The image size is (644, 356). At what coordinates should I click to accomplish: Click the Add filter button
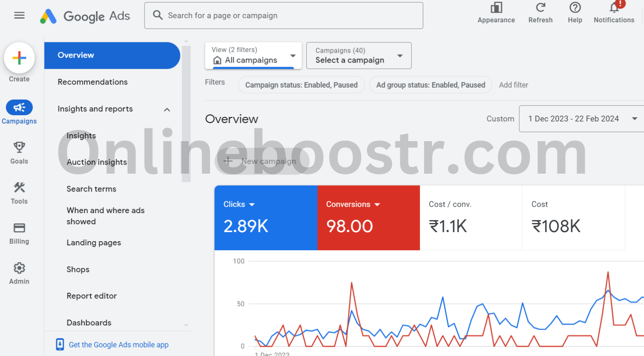(513, 85)
